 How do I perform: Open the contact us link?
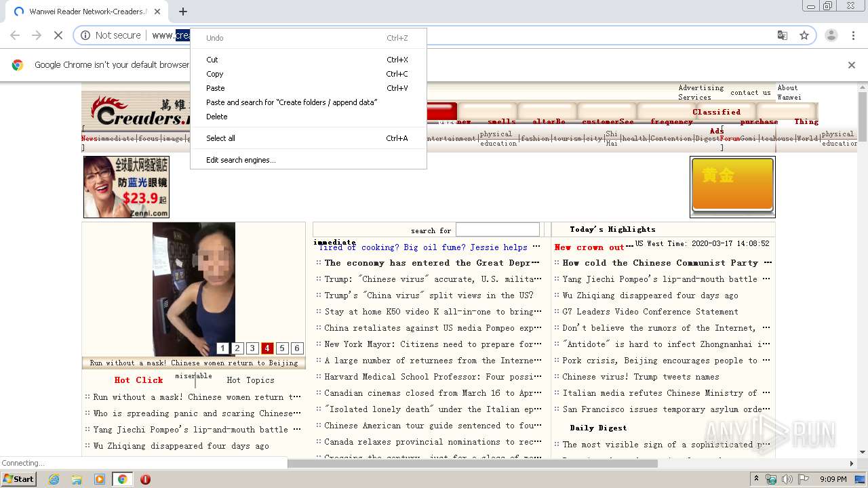coord(751,93)
